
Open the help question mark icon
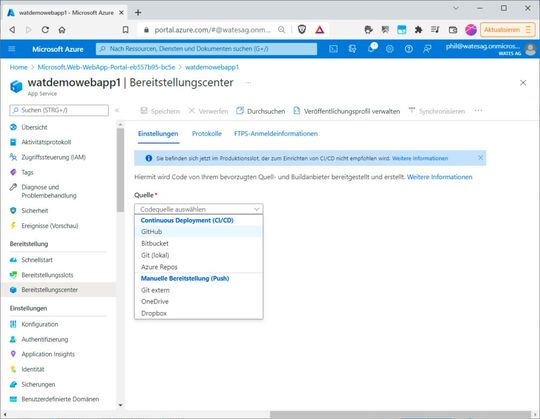[x=409, y=49]
